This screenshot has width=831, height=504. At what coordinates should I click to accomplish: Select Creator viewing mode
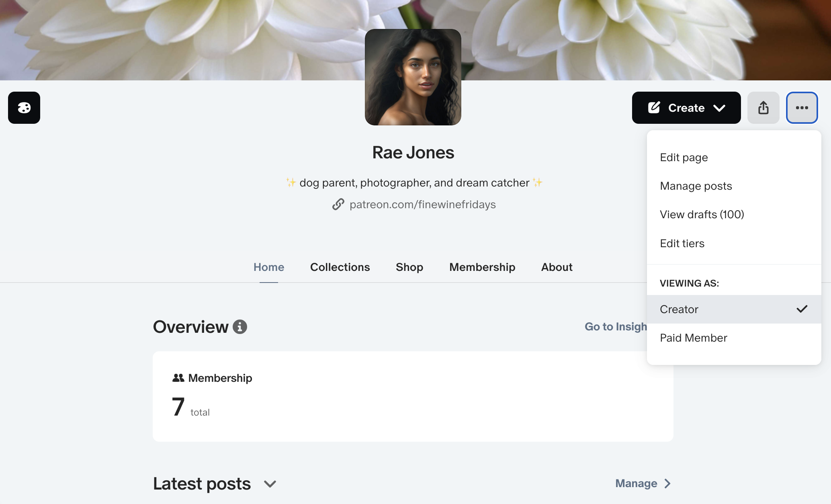pos(679,309)
